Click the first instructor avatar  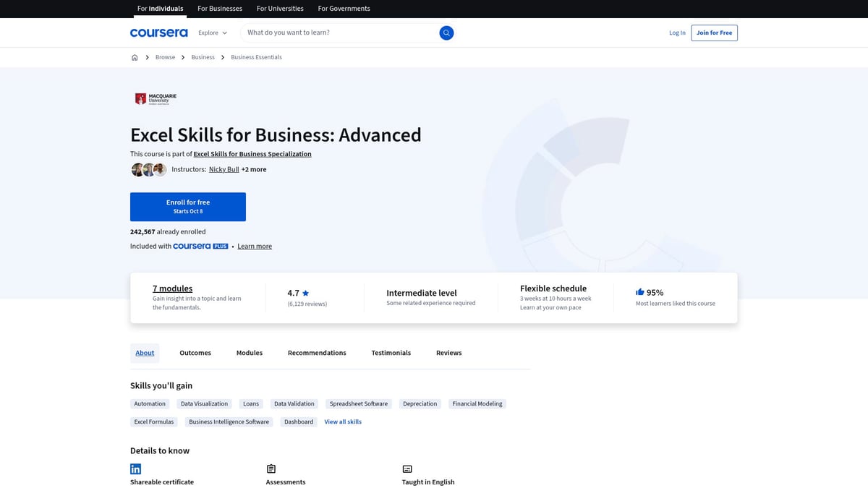[x=137, y=169]
